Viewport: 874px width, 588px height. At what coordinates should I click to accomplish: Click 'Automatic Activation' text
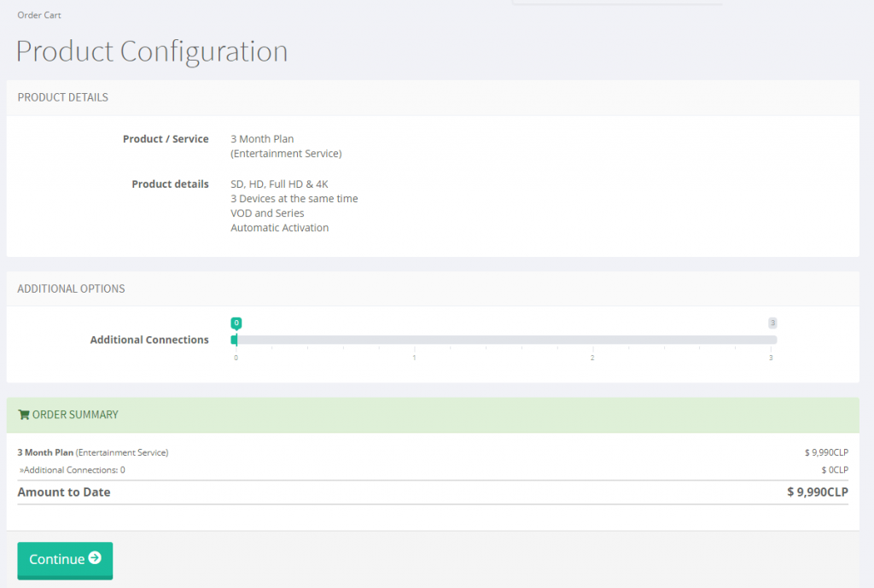[x=279, y=227]
